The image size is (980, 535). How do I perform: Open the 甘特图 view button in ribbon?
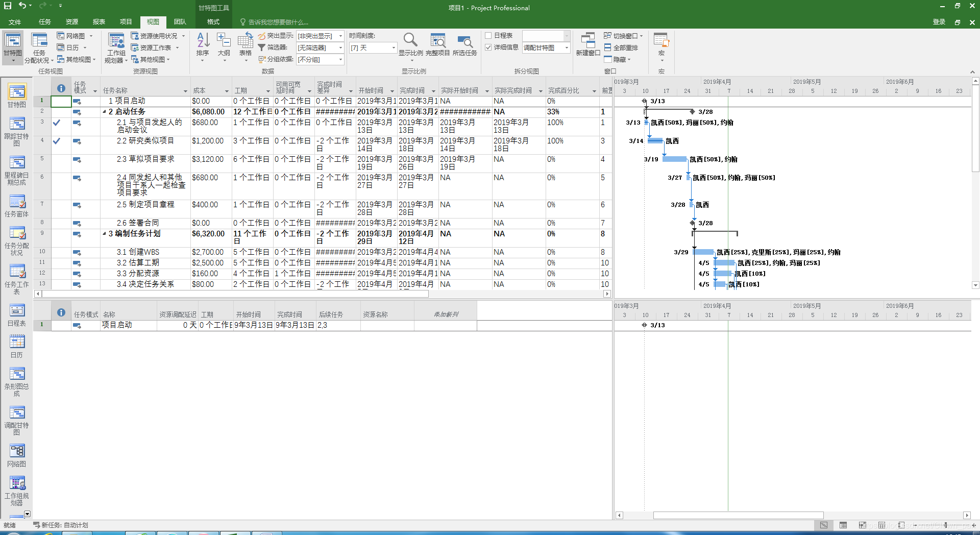(x=13, y=47)
